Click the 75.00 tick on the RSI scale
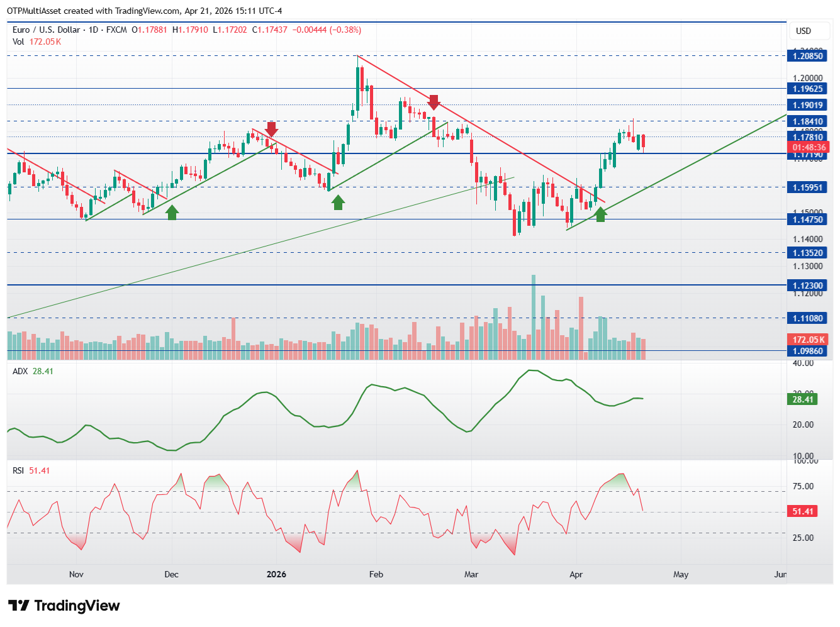This screenshot has width=840, height=627. [804, 486]
